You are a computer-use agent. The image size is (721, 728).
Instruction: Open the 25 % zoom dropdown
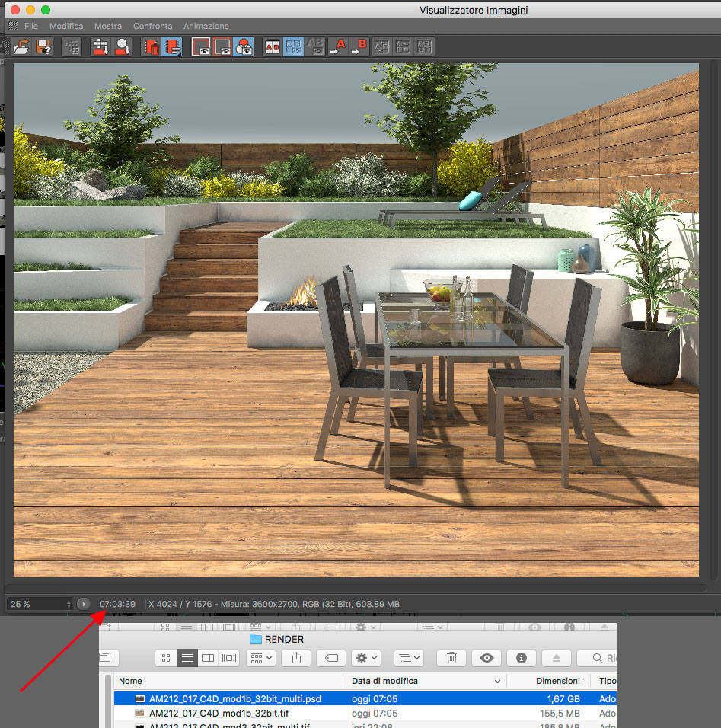click(40, 604)
